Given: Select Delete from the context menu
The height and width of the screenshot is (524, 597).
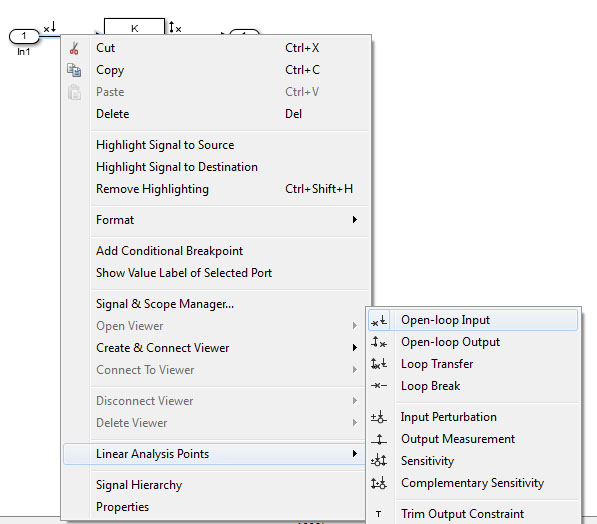Looking at the screenshot, I should pos(113,114).
